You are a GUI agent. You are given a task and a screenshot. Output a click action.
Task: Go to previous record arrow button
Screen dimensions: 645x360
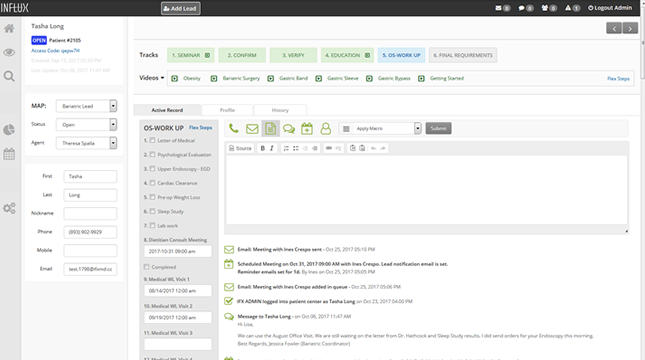(614, 28)
